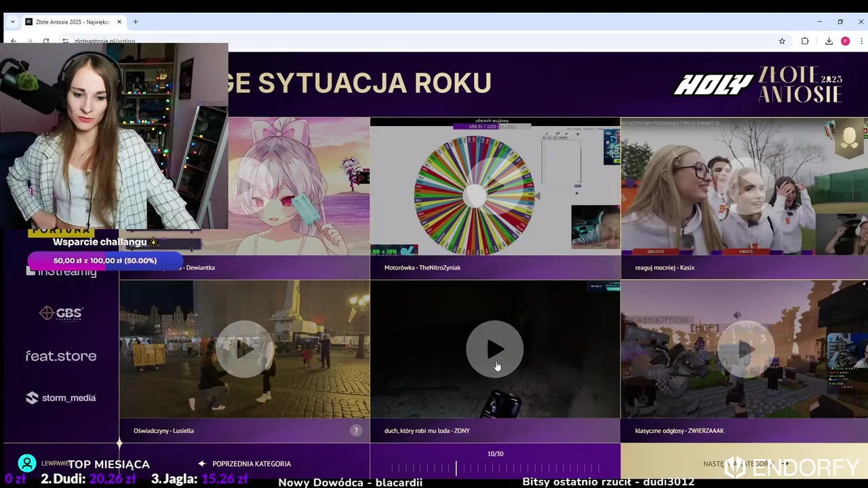
Task: Open the storm_media sponsor logo
Action: click(61, 398)
